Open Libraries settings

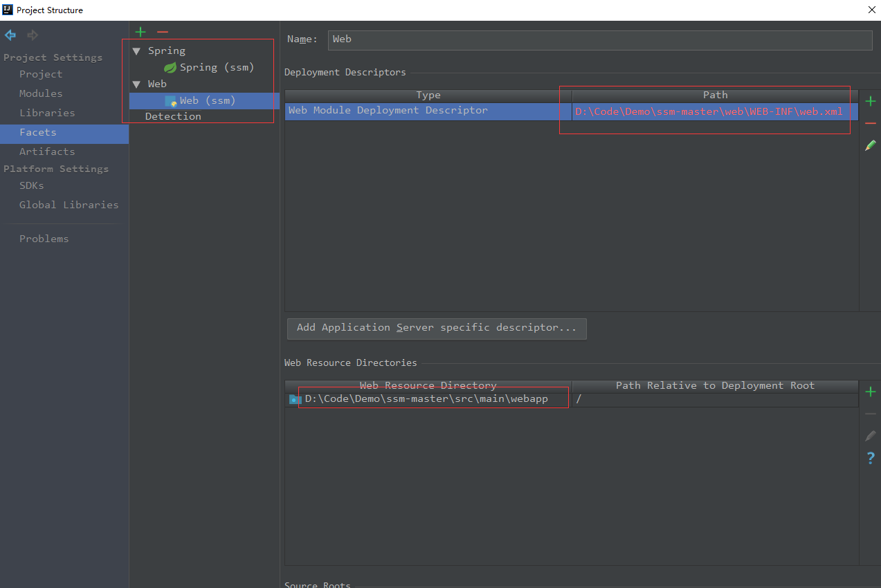click(x=47, y=113)
